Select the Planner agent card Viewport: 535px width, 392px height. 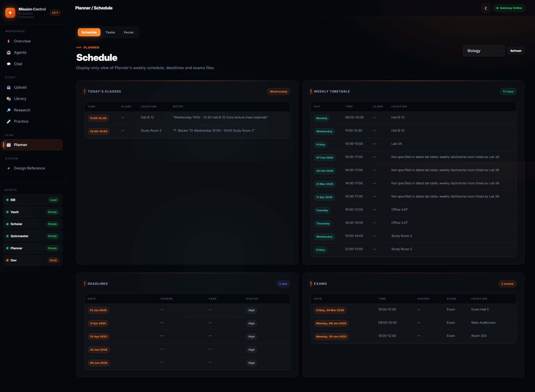[33, 248]
